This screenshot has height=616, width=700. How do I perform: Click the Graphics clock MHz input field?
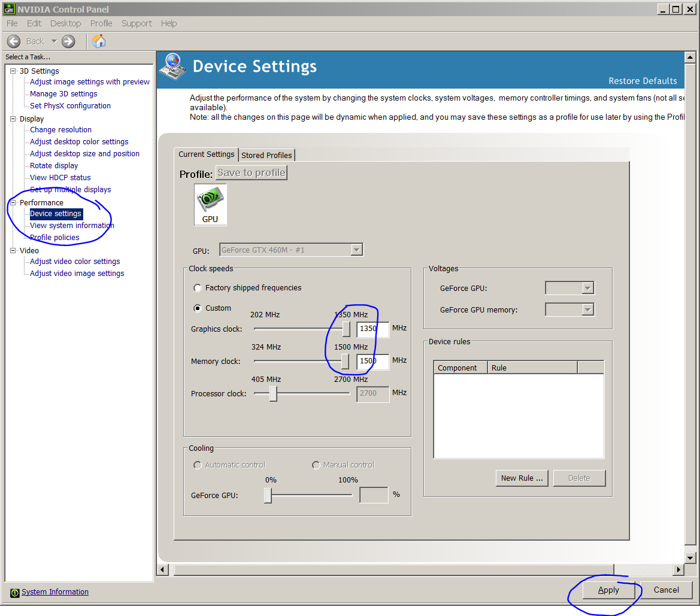[x=373, y=329]
